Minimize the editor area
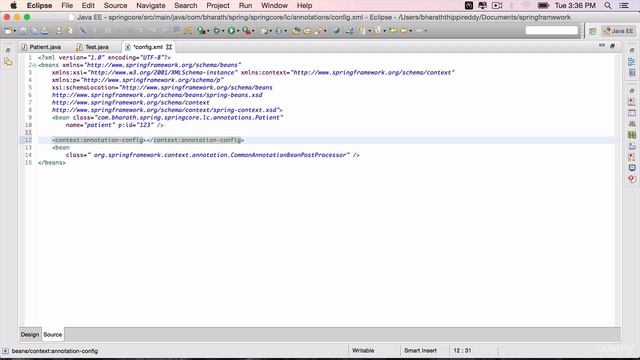 602,46
